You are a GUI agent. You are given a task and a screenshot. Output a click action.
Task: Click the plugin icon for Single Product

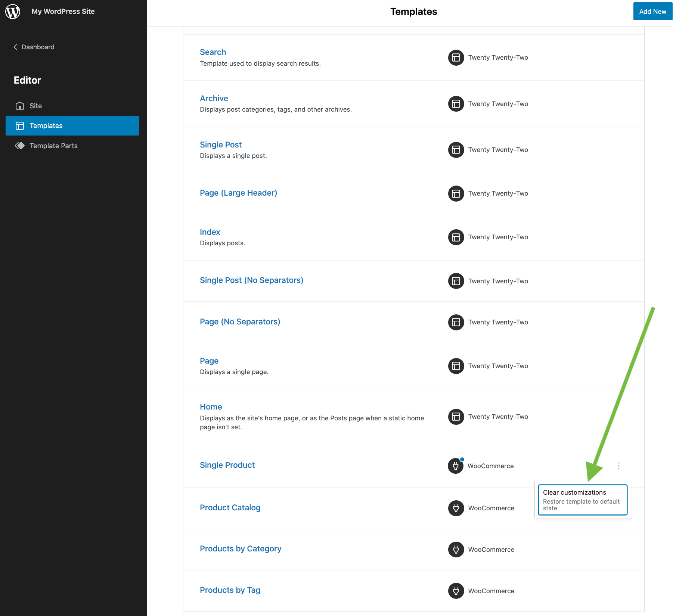(456, 466)
